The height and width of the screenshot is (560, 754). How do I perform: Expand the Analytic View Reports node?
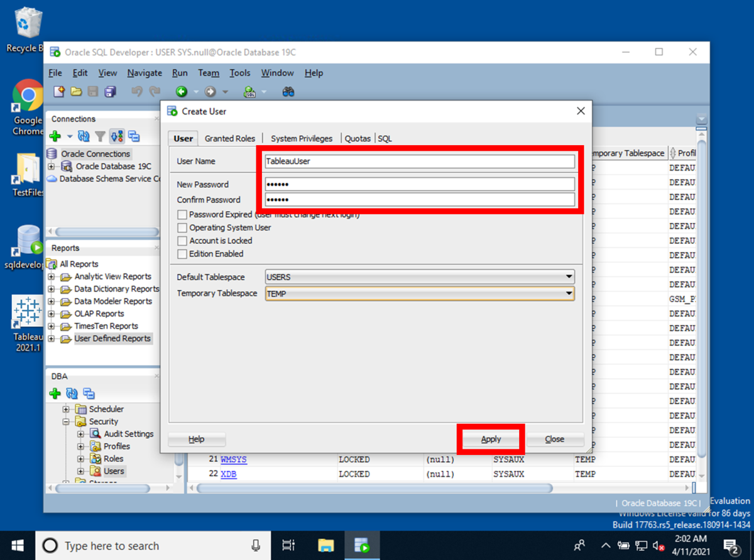tap(52, 277)
